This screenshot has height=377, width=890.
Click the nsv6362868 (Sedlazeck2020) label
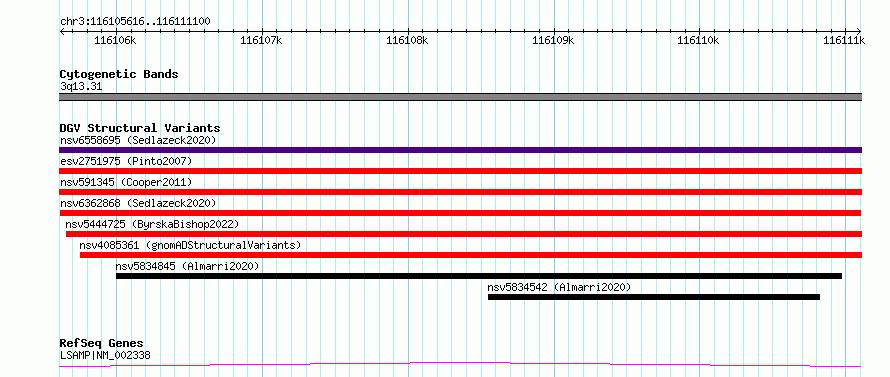(138, 203)
